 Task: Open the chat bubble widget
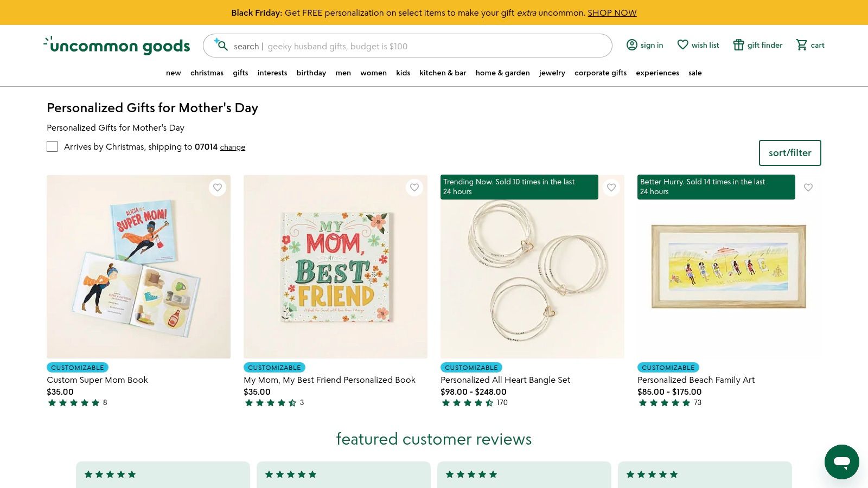[841, 462]
